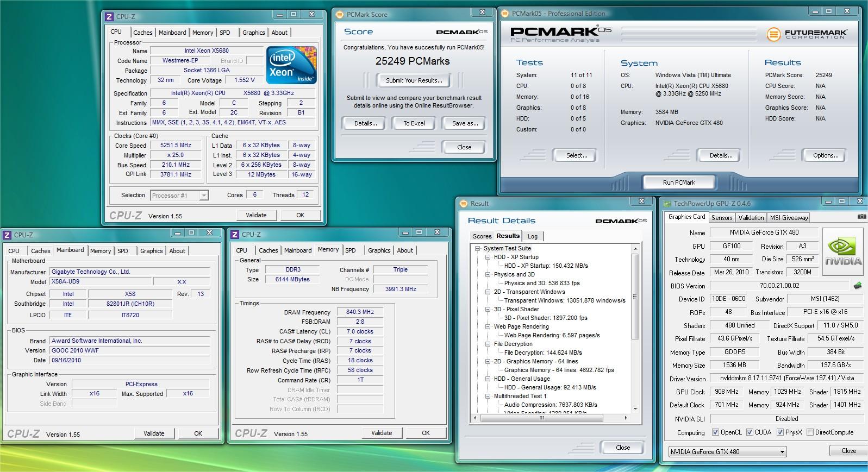Collapse the 2D - Transparent Windows node
868x472 pixels.
pos(488,292)
